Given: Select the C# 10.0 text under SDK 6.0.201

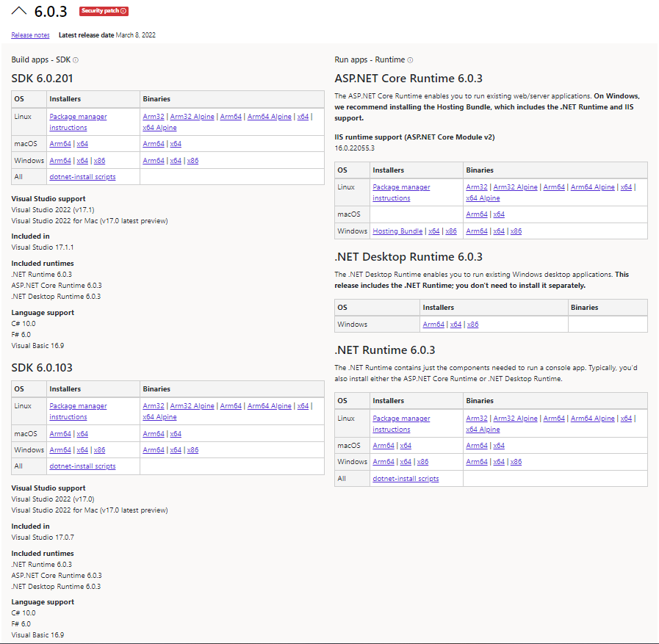Looking at the screenshot, I should [24, 324].
